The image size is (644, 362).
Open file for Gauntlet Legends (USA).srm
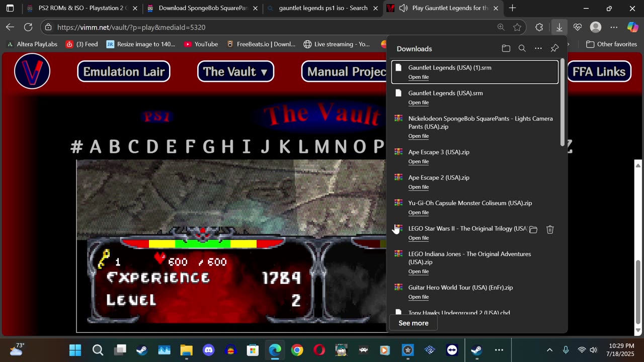pyautogui.click(x=418, y=103)
